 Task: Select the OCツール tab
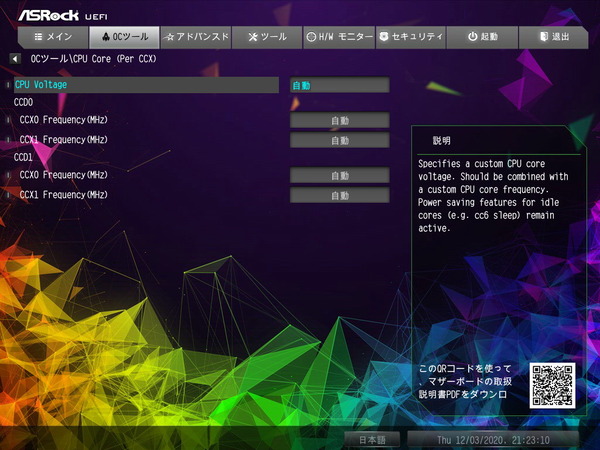[x=122, y=37]
